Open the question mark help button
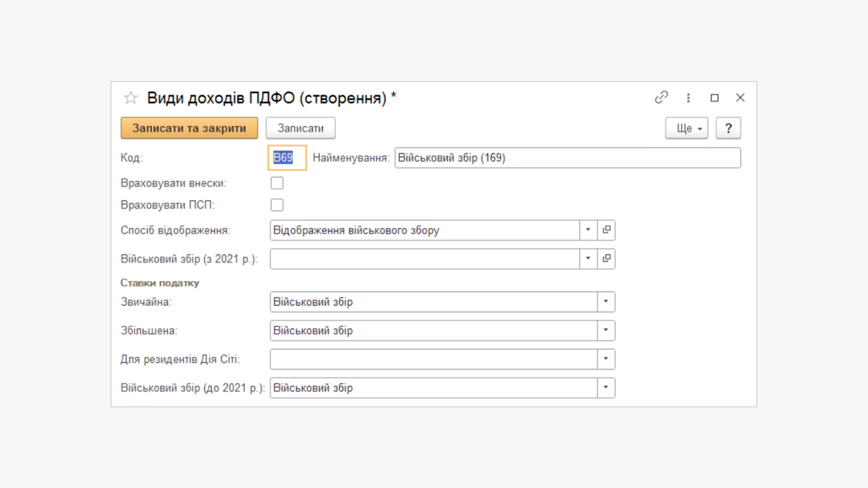Screen dimensions: 868x488 click(x=728, y=128)
